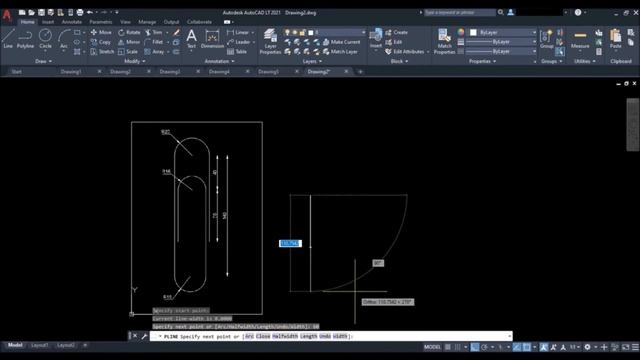The width and height of the screenshot is (640, 360).
Task: Open the Parametric ribbon tab
Action: (x=100, y=22)
